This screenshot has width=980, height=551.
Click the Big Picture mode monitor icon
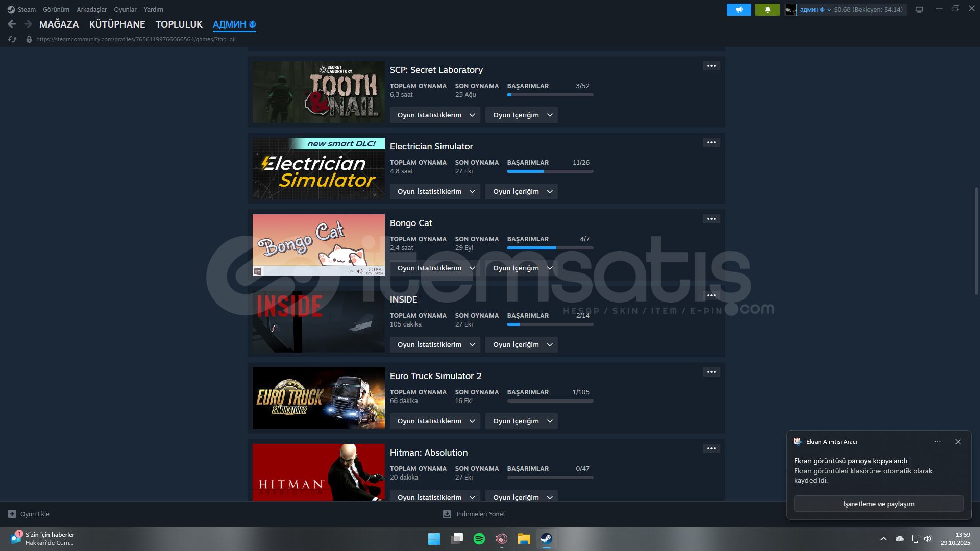click(919, 10)
